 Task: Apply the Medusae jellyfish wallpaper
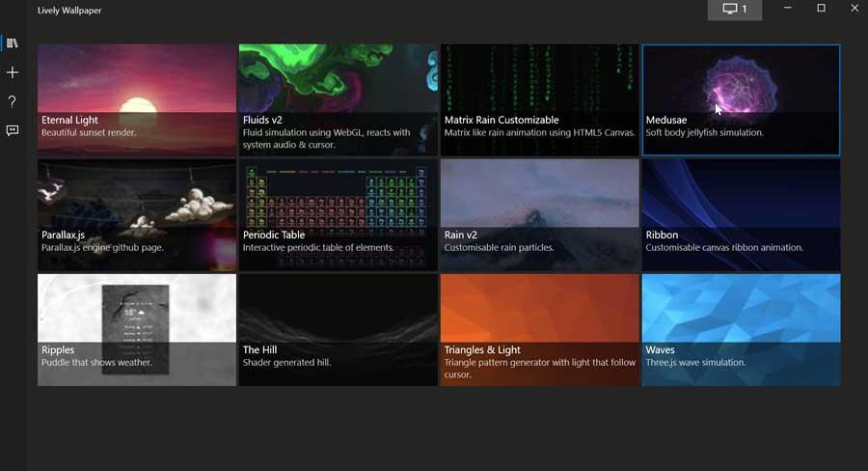[x=742, y=100]
